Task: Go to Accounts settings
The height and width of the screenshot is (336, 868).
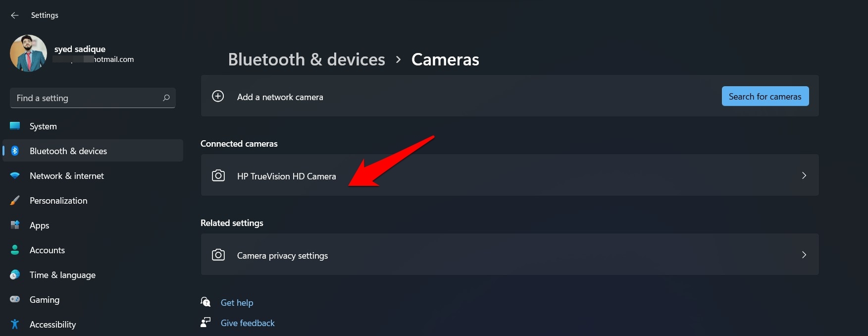Action: (47, 250)
